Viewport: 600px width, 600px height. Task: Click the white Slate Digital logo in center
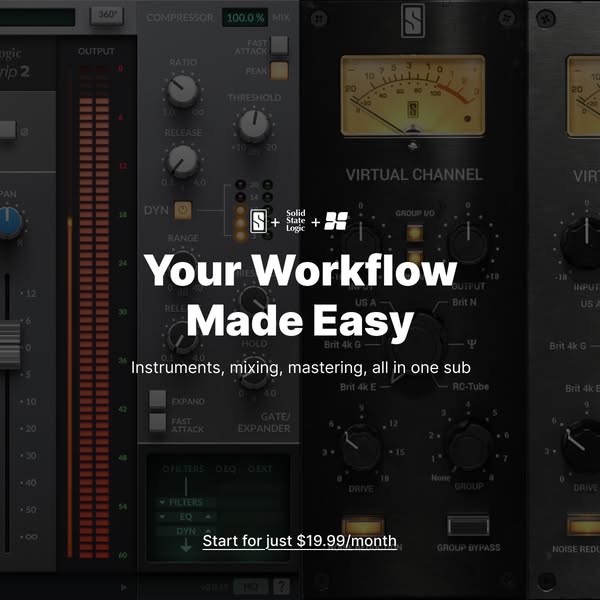tap(258, 221)
